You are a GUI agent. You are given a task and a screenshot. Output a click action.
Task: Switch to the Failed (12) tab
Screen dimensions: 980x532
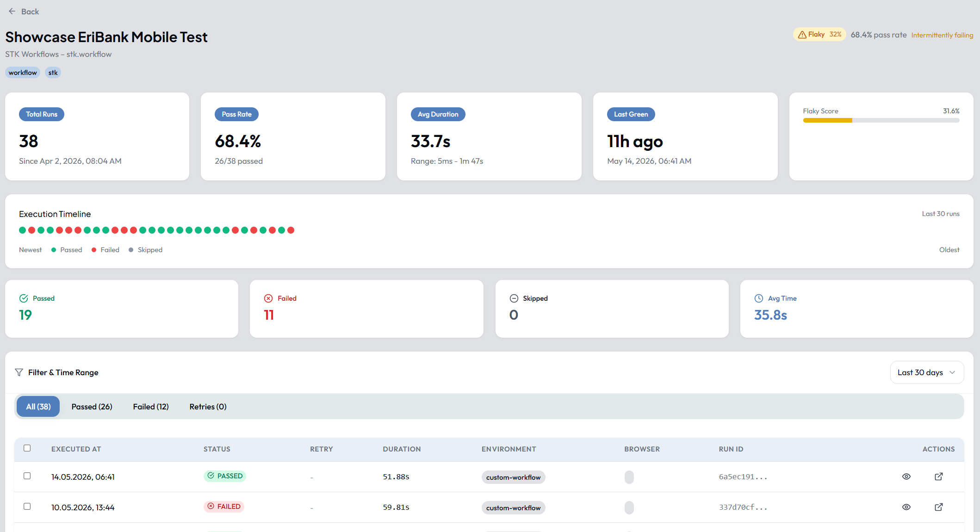click(151, 407)
